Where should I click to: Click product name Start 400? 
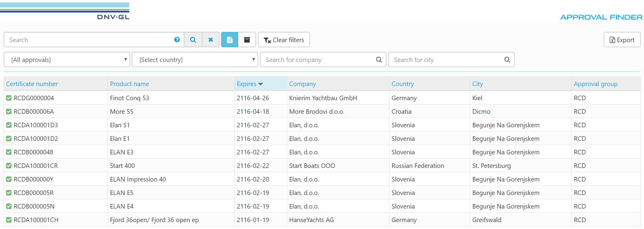[122, 166]
